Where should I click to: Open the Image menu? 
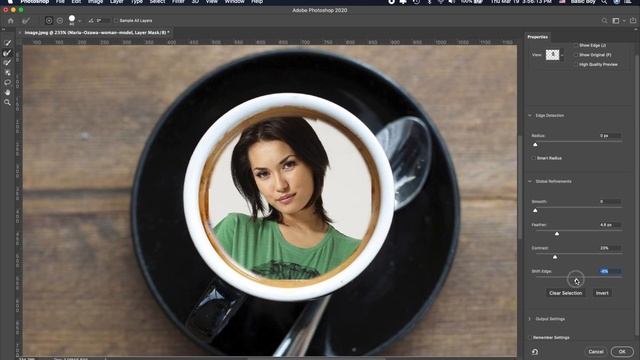click(x=96, y=2)
